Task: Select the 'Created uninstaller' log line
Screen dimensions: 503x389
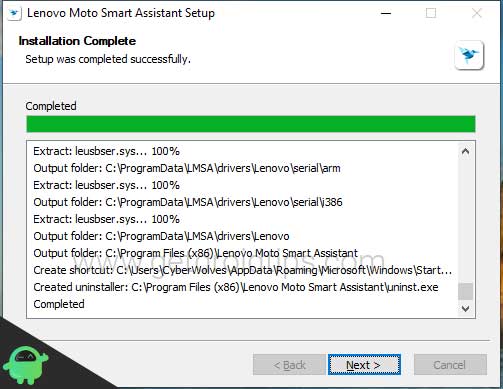Action: coord(236,287)
